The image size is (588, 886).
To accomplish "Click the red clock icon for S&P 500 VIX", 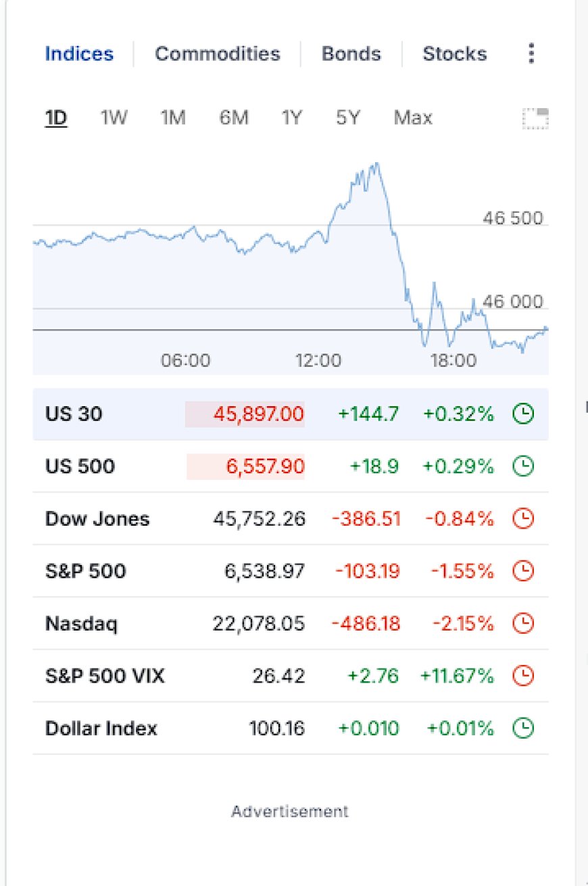I will point(524,676).
